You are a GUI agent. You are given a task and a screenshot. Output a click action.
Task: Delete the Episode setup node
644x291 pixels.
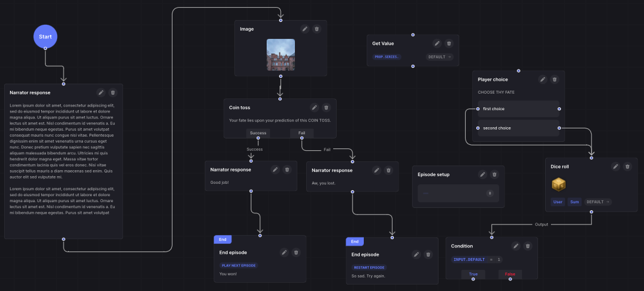point(494,174)
